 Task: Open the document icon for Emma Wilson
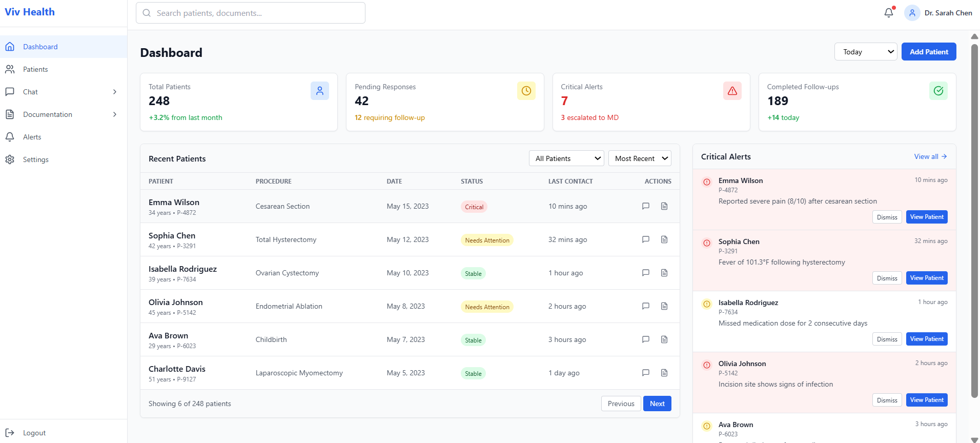coord(664,206)
